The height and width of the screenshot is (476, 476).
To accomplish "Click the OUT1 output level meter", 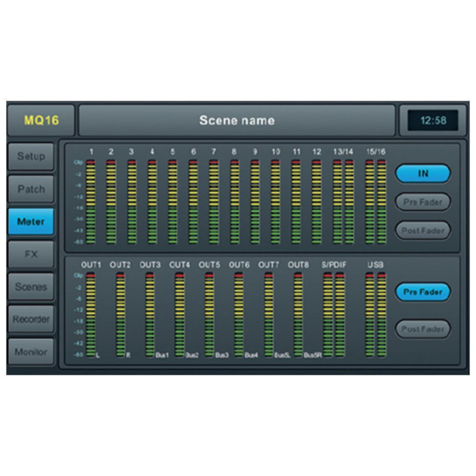I will tap(90, 315).
